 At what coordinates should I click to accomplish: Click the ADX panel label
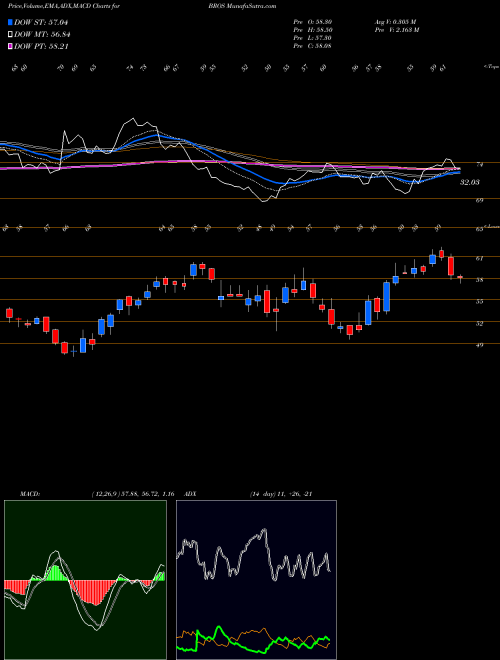[191, 494]
